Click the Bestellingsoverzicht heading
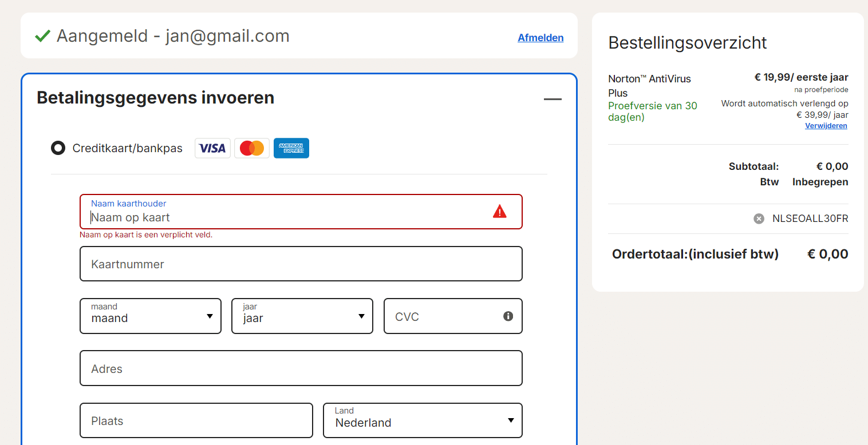 click(x=688, y=43)
